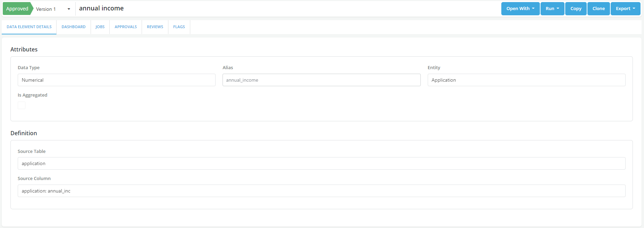The width and height of the screenshot is (644, 228).
Task: Open the Version 1 dropdown
Action: pyautogui.click(x=53, y=9)
